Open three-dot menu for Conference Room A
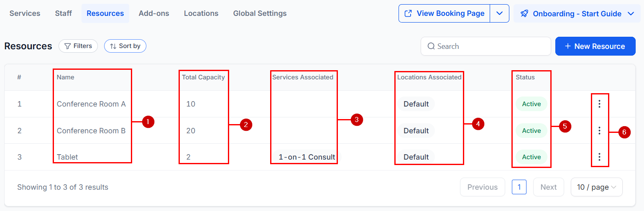644x211 pixels. pos(599,104)
